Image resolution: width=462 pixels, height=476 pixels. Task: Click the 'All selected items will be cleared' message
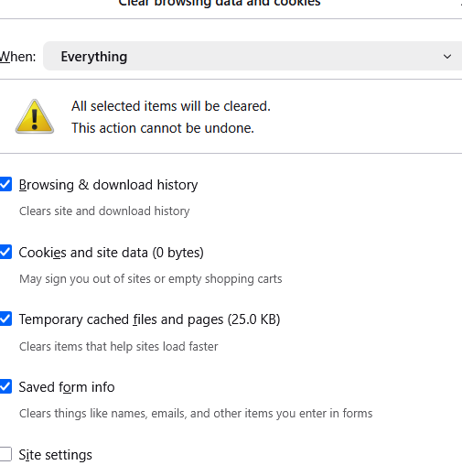click(171, 106)
